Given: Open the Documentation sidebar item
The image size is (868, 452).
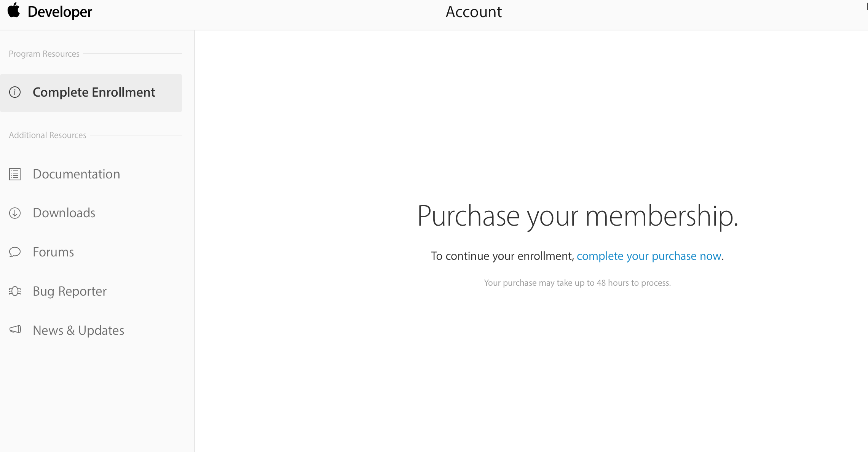Looking at the screenshot, I should point(76,174).
